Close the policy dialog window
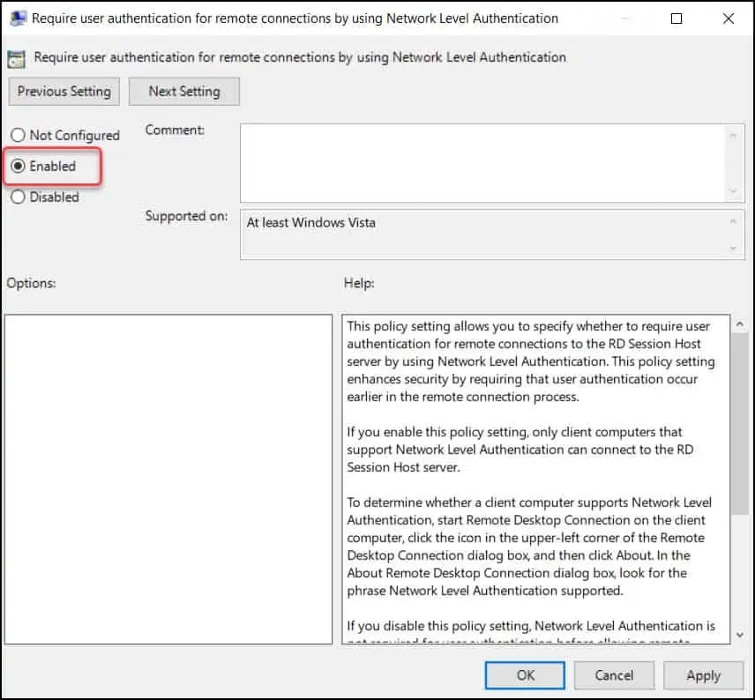Screen dimensions: 755x700 [x=729, y=19]
